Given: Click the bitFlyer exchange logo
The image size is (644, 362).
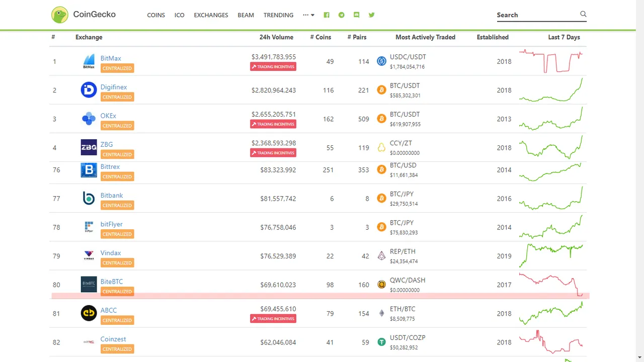Looking at the screenshot, I should click(89, 227).
